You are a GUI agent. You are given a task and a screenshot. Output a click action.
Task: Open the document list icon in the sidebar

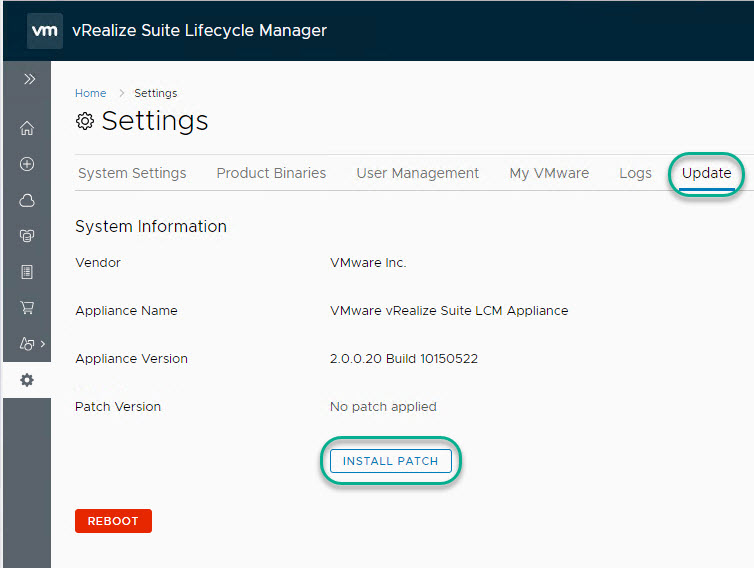point(27,272)
